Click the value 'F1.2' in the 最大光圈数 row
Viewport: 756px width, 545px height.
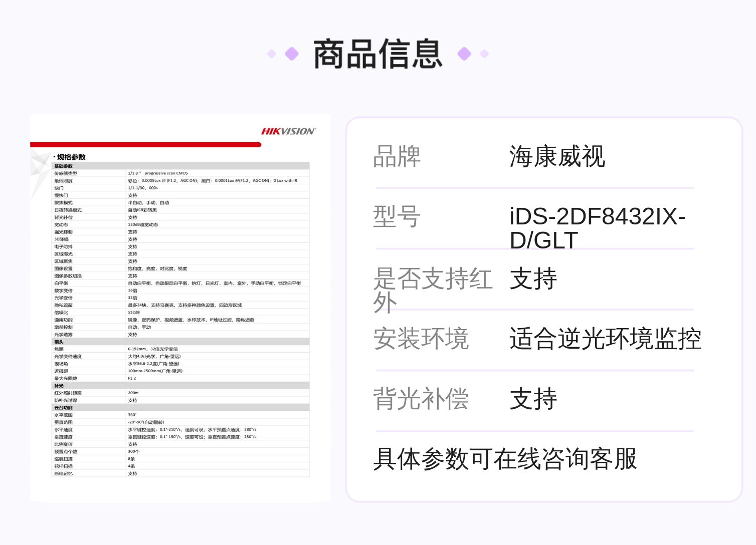tap(132, 378)
